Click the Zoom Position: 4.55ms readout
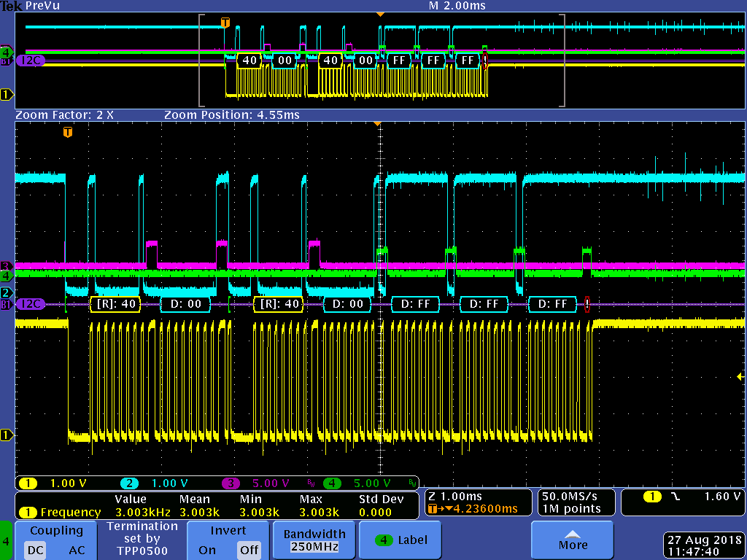This screenshot has width=747, height=560. pyautogui.click(x=232, y=115)
